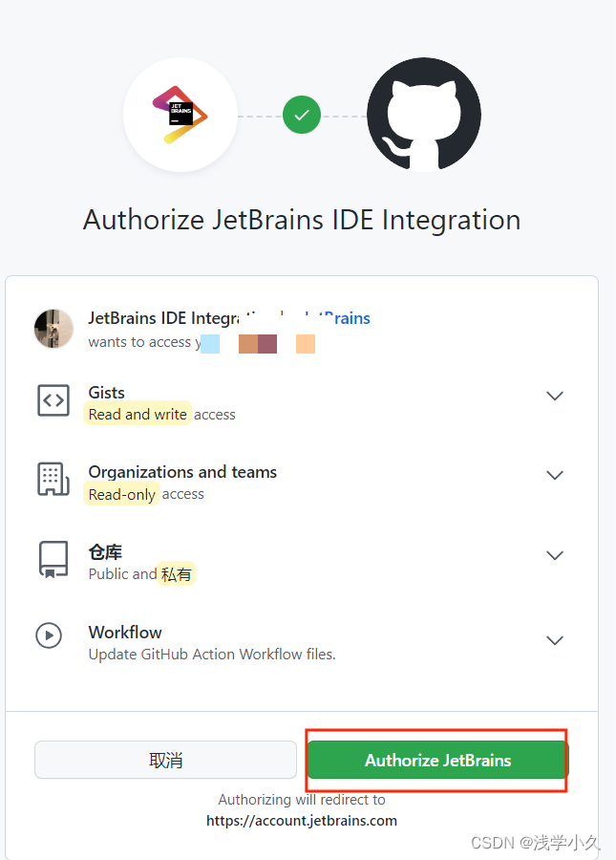This screenshot has width=616, height=860.
Task: Click the 取消 cancel button
Action: 165,760
